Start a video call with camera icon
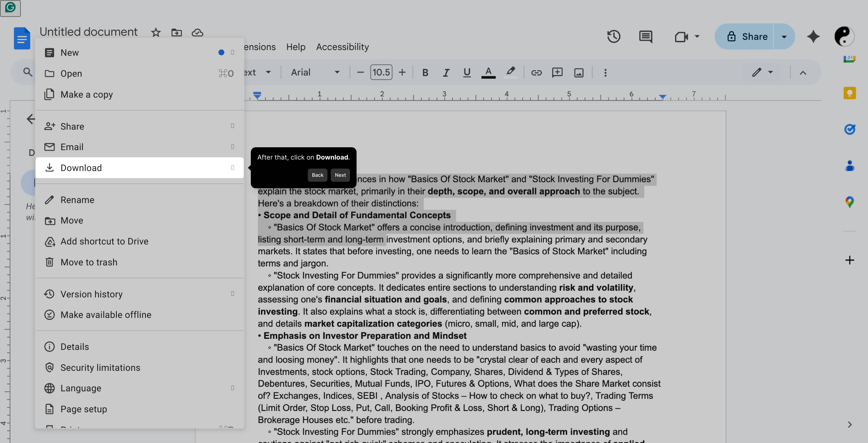 681,37
